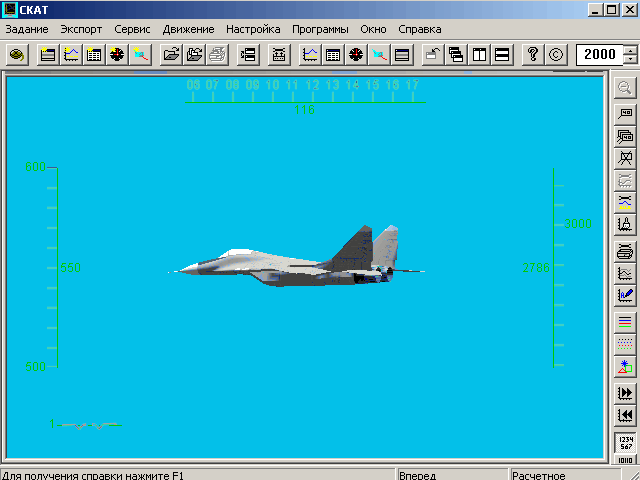Viewport: 640px width, 480px height.
Task: Click the parameter list arrow icon
Action: click(248, 54)
